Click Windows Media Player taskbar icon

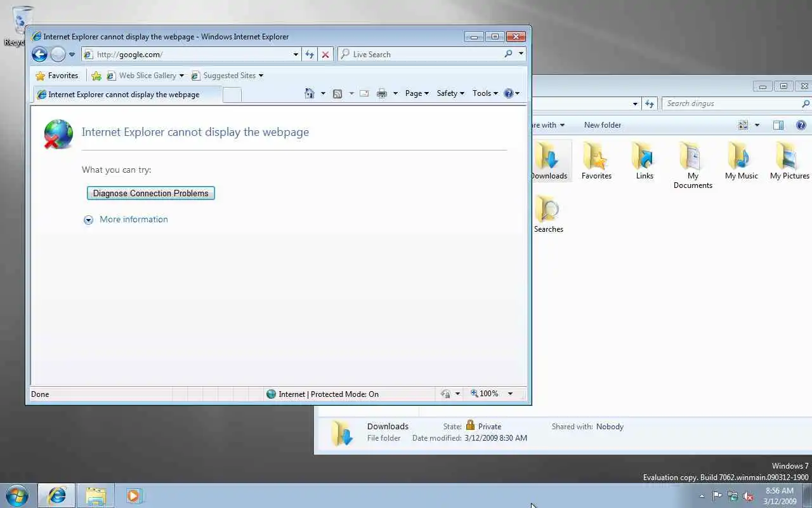(x=134, y=495)
